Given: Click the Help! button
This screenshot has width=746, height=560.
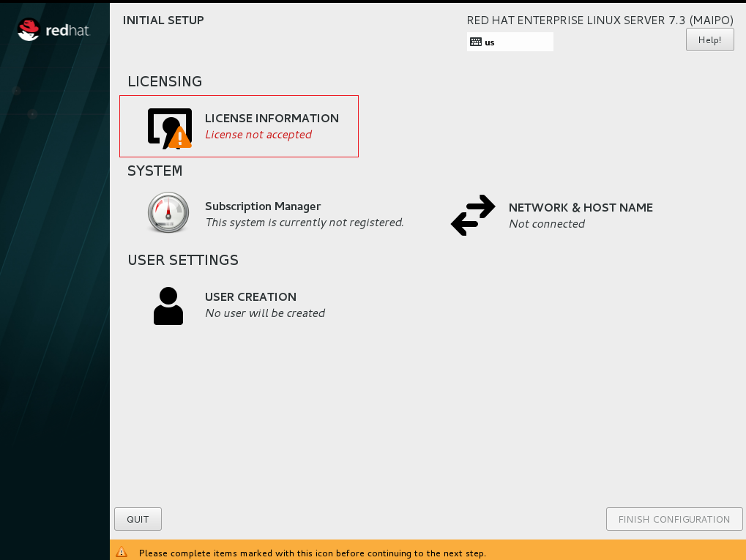Looking at the screenshot, I should (710, 40).
